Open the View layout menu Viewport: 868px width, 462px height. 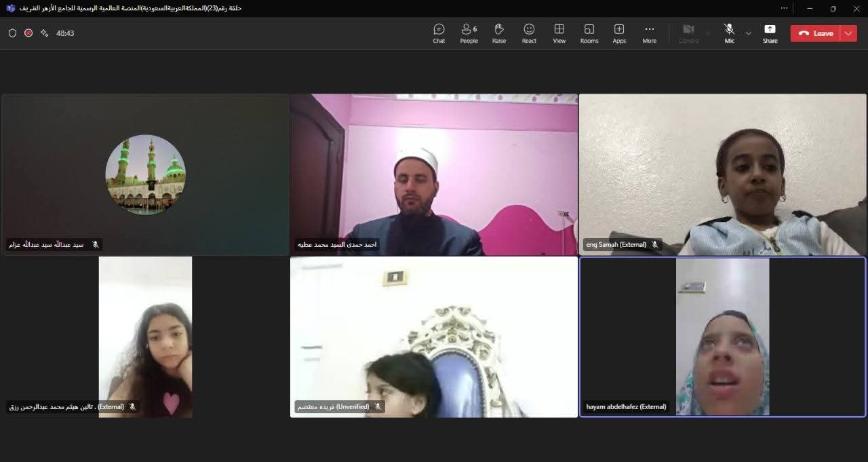[x=559, y=33]
